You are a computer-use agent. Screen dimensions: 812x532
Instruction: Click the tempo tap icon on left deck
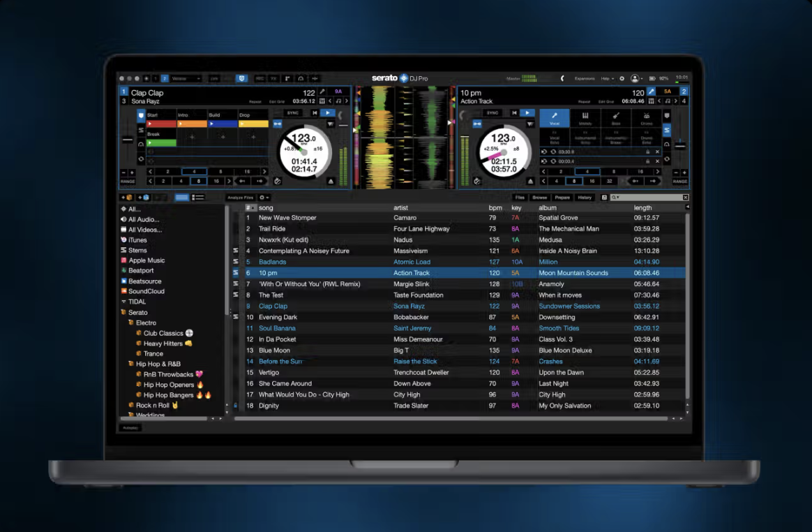click(x=278, y=181)
